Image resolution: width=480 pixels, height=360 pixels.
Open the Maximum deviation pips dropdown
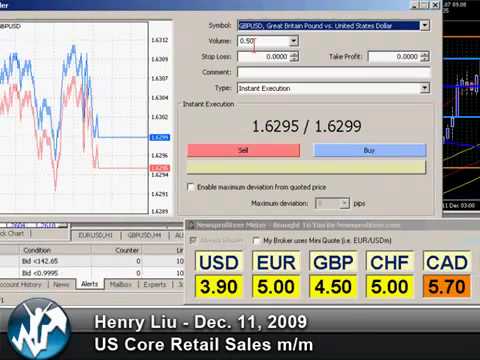tap(345, 203)
